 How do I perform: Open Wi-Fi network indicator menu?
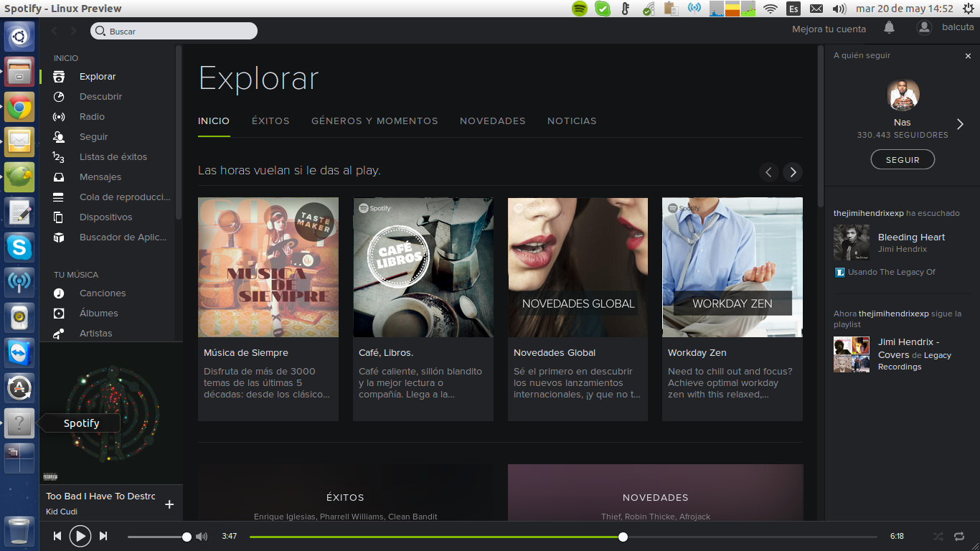(771, 9)
